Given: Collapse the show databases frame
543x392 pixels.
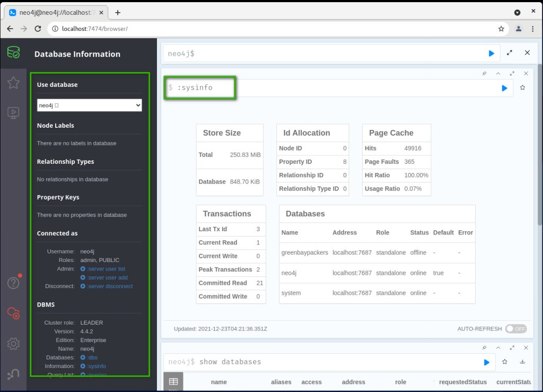Looking at the screenshot, I should pos(498,348).
